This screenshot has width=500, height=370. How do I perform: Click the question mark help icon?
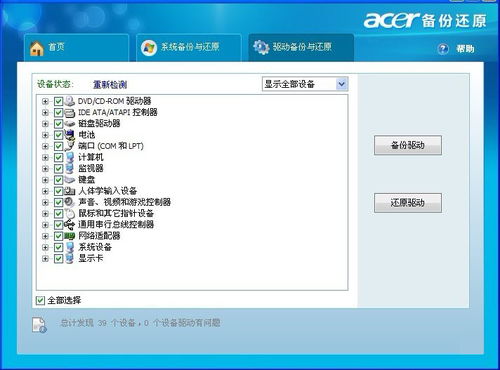443,49
